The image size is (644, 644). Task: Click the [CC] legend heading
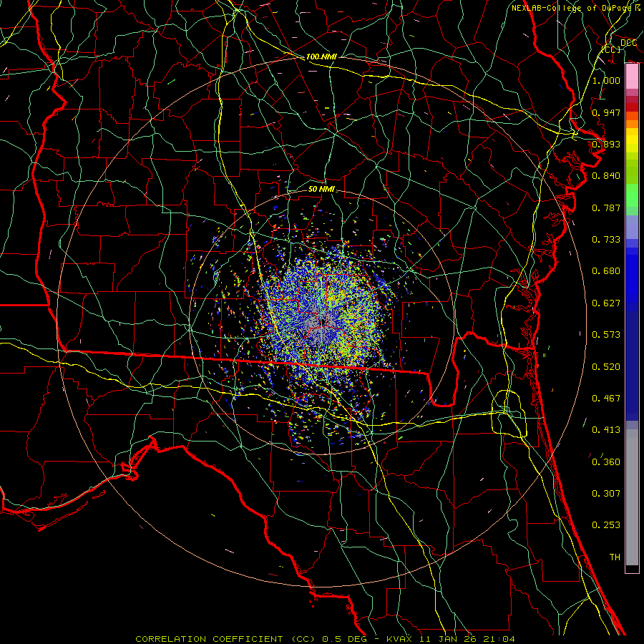pos(611,49)
